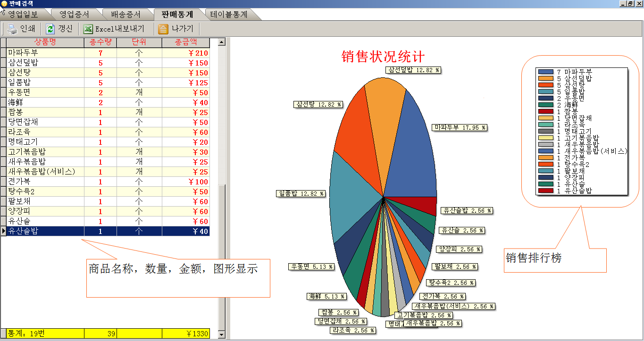The image size is (644, 341).
Task: Click the 일품밥 12.82 % pie chart label
Action: 301,193
